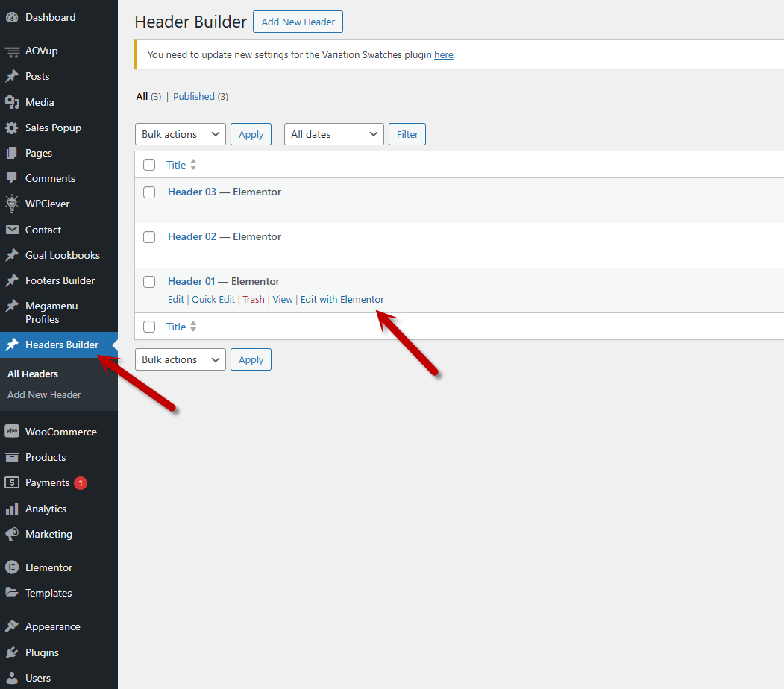Click the Add New Header button
Image resolution: width=784 pixels, height=689 pixels.
tap(298, 22)
